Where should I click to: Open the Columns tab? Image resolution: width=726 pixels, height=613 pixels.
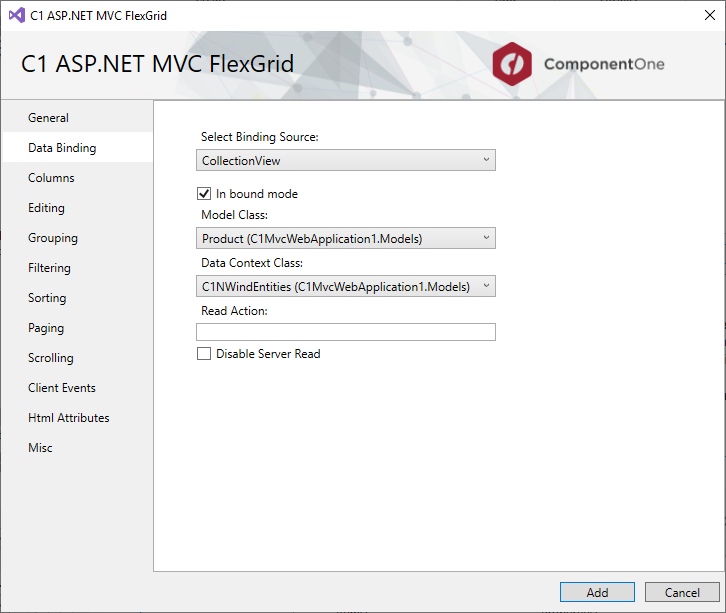pyautogui.click(x=51, y=178)
